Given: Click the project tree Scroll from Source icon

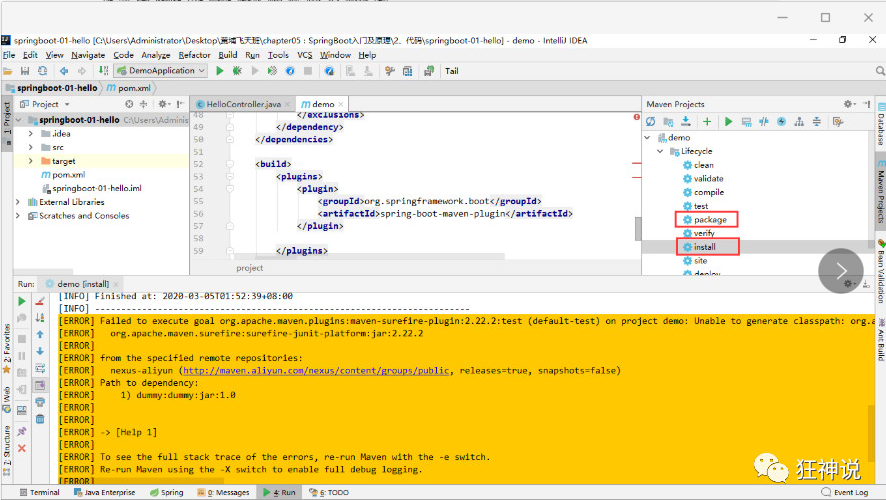Looking at the screenshot, I should coord(129,104).
